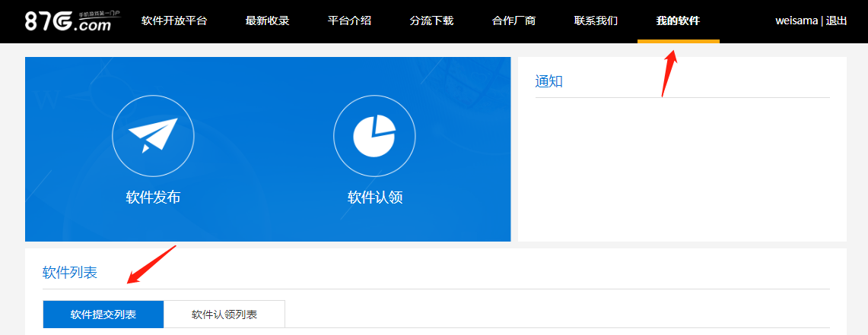This screenshot has width=868, height=335.
Task: Open the 软件开放平台 nav item
Action: pyautogui.click(x=174, y=21)
